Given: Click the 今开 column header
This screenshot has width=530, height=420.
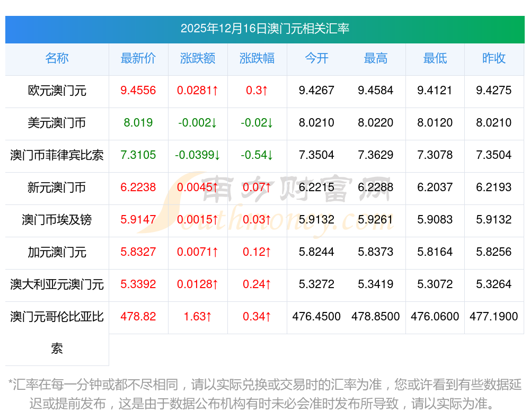Looking at the screenshot, I should point(316,58).
